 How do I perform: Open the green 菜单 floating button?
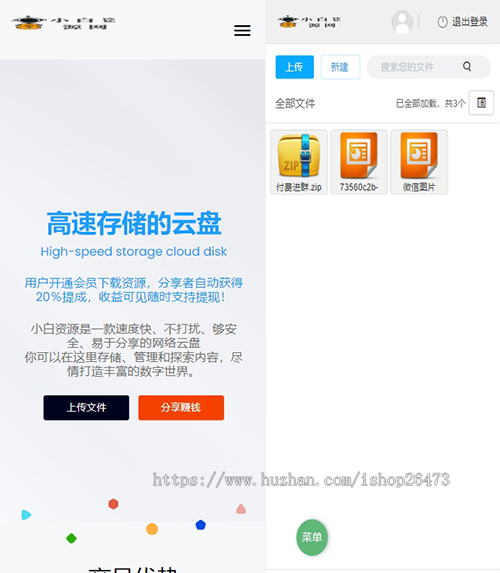pos(312,537)
